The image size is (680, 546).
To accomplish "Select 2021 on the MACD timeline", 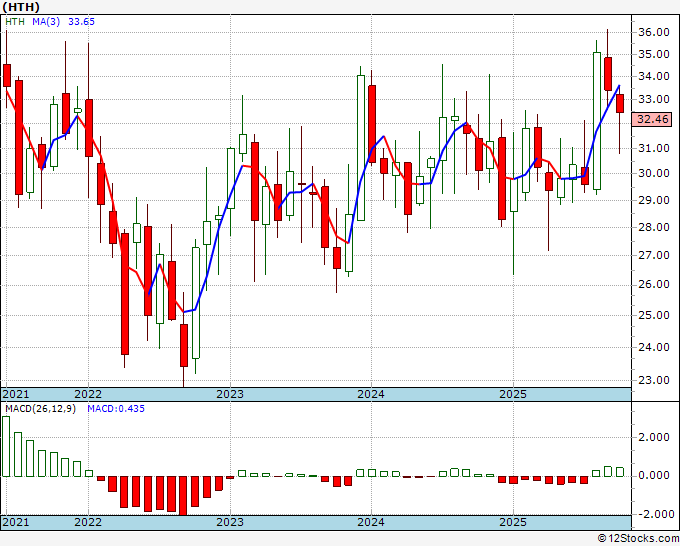I will coord(16,522).
